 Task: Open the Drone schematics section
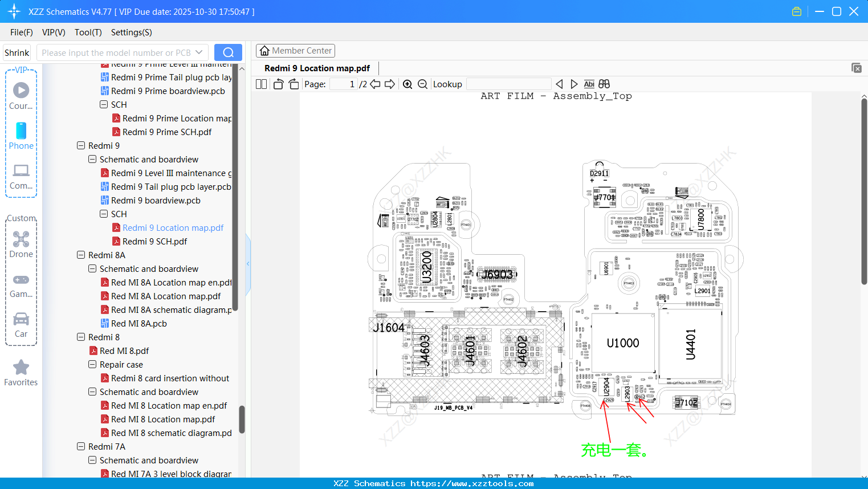point(21,244)
